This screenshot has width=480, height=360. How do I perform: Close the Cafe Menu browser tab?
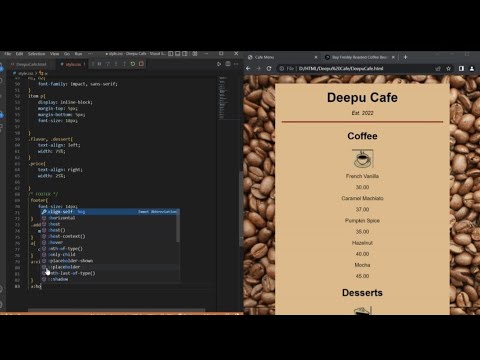point(316,57)
